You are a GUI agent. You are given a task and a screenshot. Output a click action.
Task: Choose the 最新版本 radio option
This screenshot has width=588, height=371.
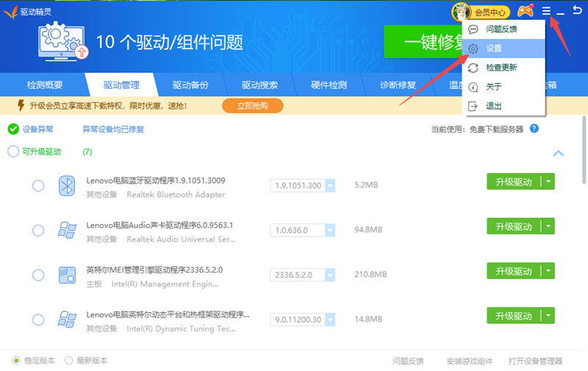[x=69, y=361]
